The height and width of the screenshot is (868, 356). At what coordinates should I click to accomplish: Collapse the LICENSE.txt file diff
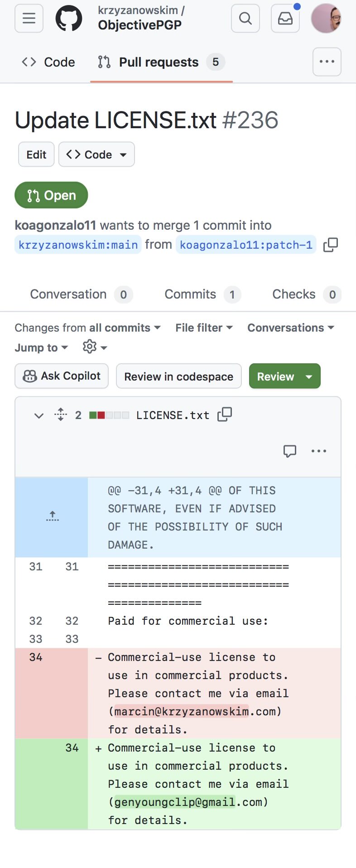(39, 415)
